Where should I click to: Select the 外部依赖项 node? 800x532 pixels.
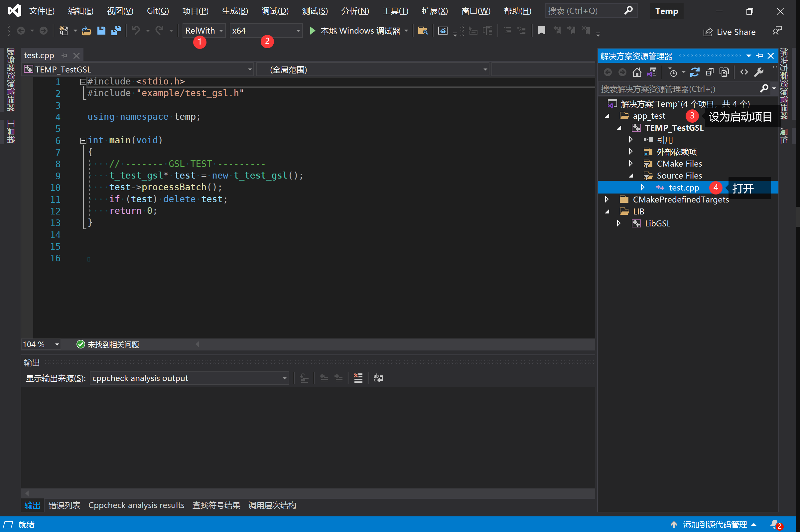pos(677,152)
